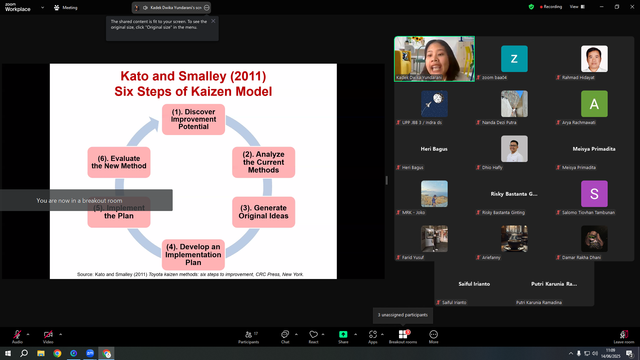This screenshot has width=640, height=360.
Task: Click the Audio microphone icon
Action: 17,334
